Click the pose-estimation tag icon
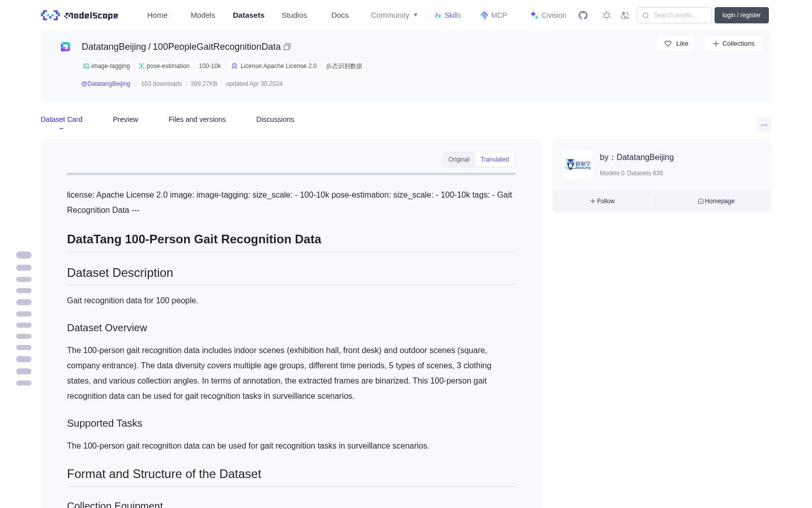Screen dimensions: 812x508 pyautogui.click(x=142, y=66)
